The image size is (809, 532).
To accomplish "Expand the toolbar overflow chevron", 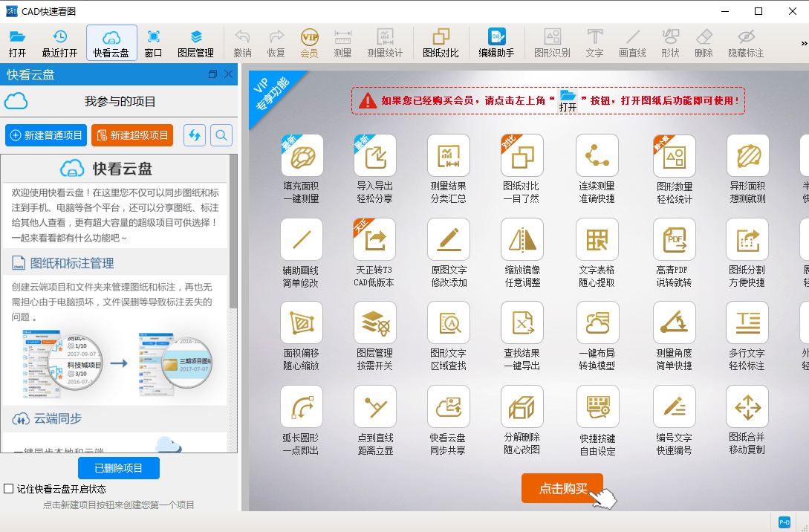I will 803,43.
